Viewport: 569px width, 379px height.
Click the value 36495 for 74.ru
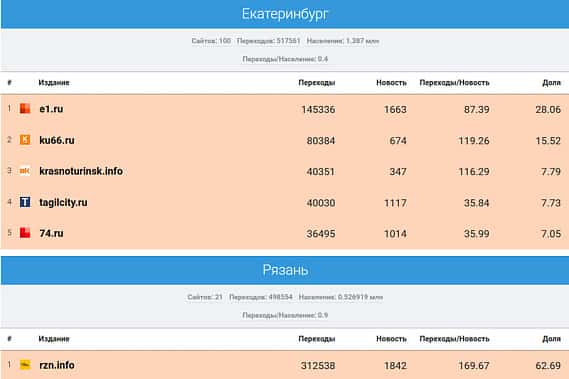coord(321,233)
